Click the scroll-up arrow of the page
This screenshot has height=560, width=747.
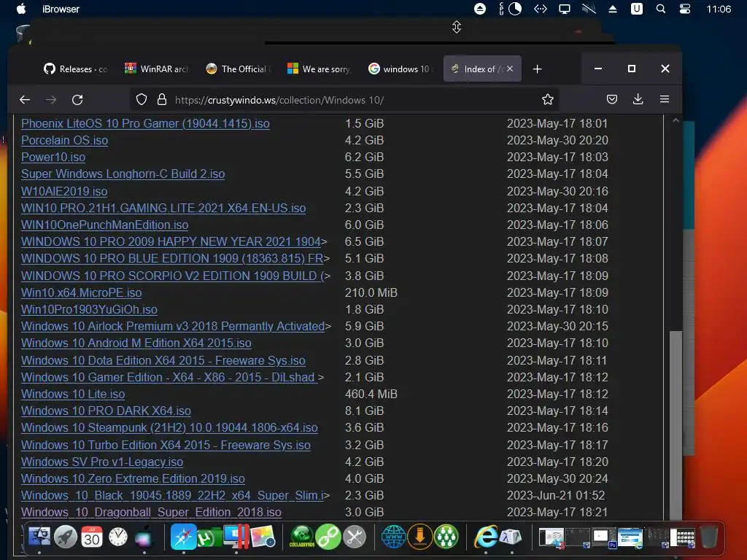(x=676, y=121)
